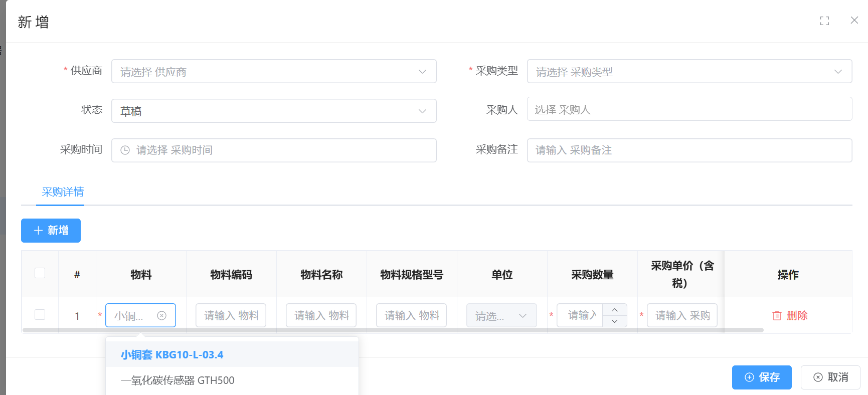Click the clock icon in 采购时间 field
This screenshot has height=395, width=868.
pos(125,150)
